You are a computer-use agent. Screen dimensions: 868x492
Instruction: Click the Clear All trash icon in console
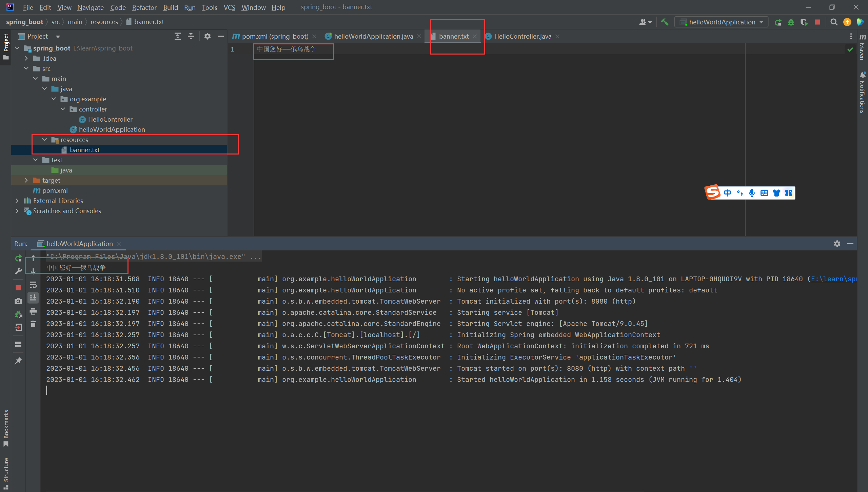click(33, 324)
